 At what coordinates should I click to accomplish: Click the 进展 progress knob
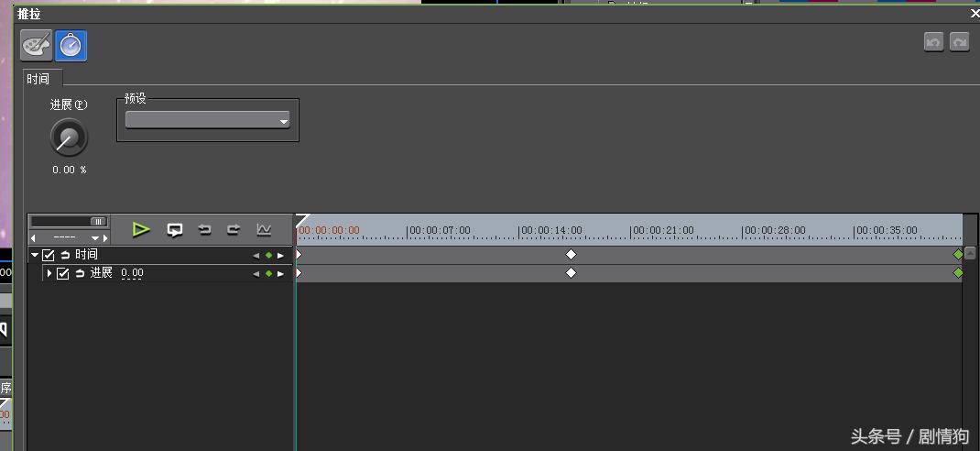[x=69, y=137]
